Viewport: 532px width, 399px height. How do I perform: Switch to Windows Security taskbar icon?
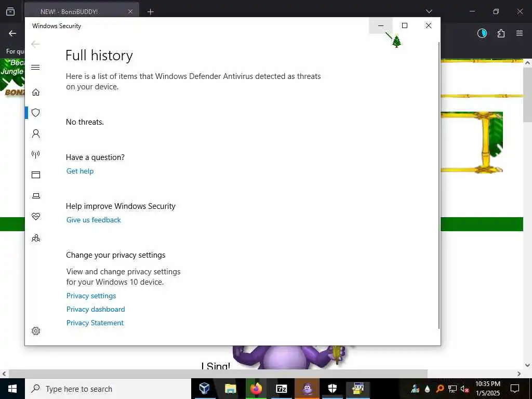click(x=332, y=389)
